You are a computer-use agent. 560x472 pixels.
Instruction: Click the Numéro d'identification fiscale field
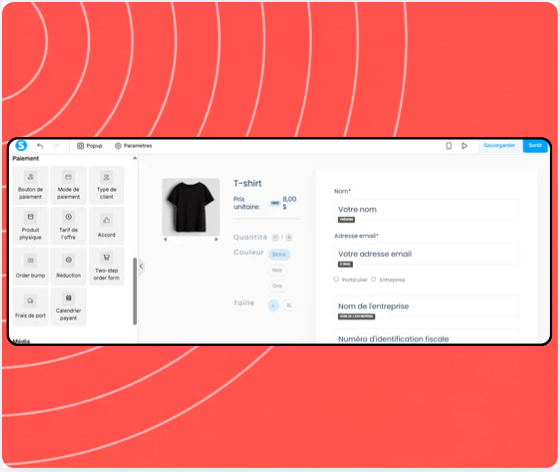[x=426, y=337]
